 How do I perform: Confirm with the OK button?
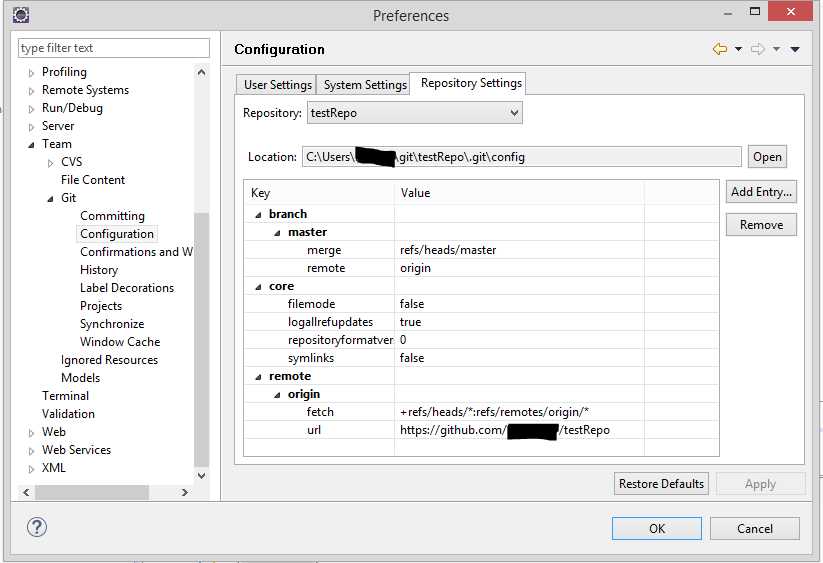[x=657, y=528]
